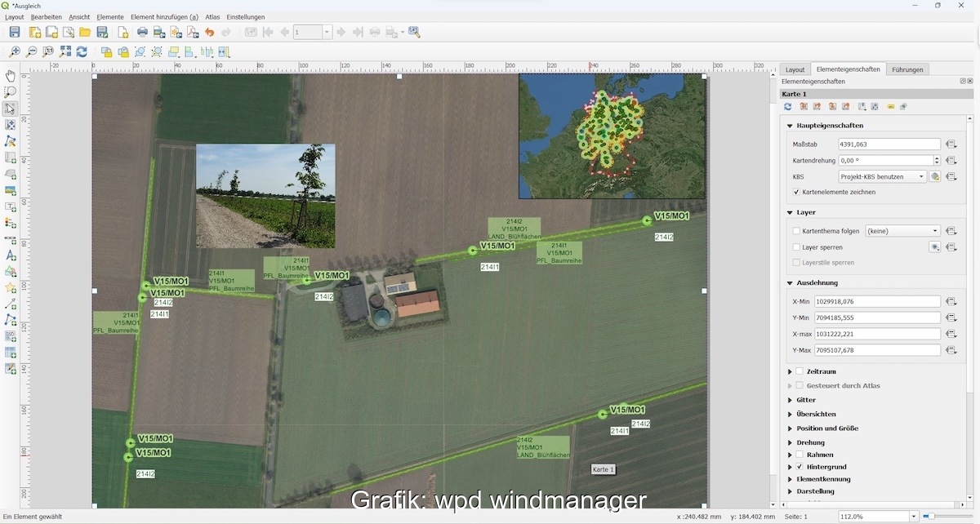Collapse the Ausdehnung section
This screenshot has height=524, width=980.
790,283
